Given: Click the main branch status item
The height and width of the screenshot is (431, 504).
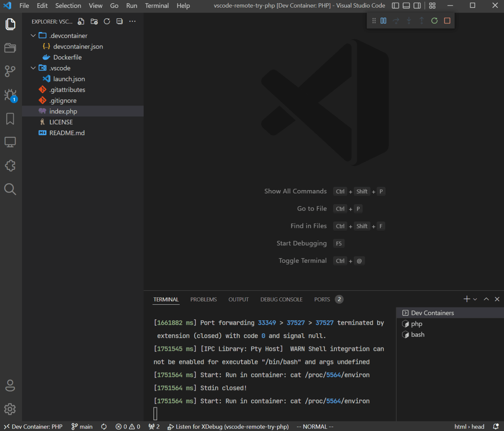Looking at the screenshot, I should 82,427.
